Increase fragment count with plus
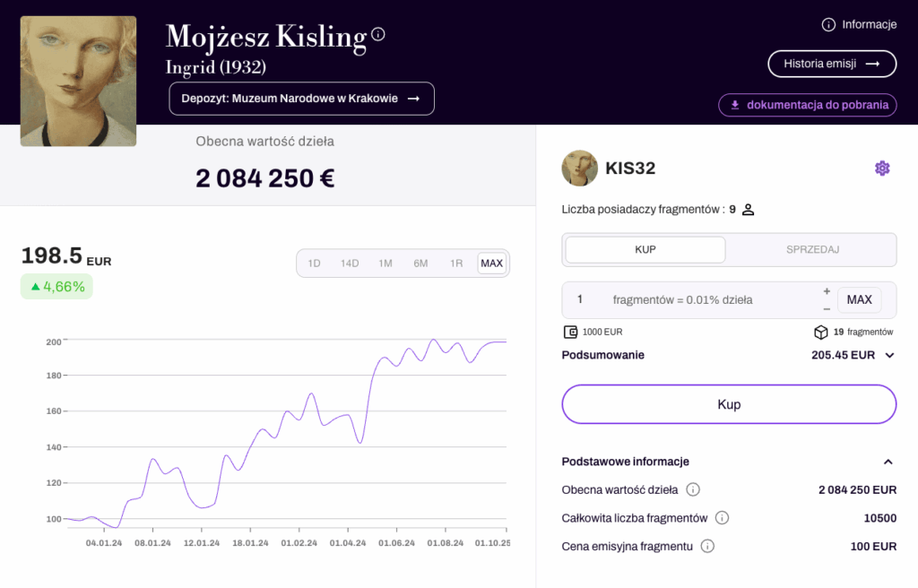 pyautogui.click(x=827, y=291)
